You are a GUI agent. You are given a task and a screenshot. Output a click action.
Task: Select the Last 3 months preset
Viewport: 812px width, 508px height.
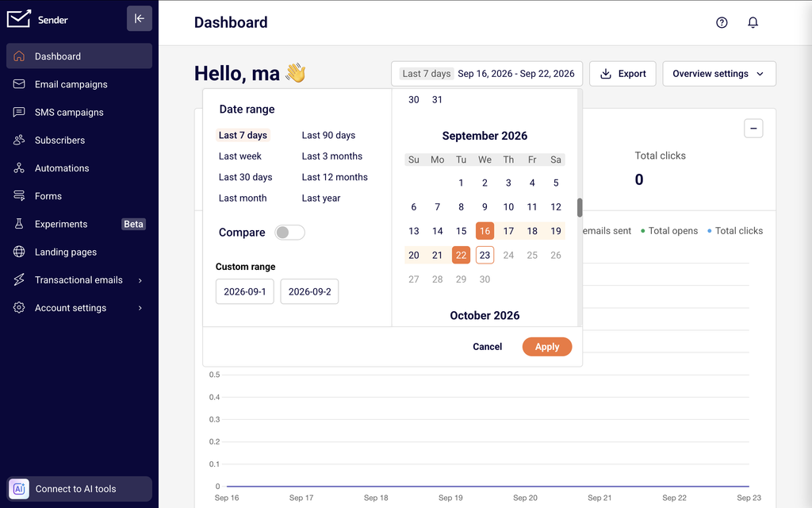332,156
